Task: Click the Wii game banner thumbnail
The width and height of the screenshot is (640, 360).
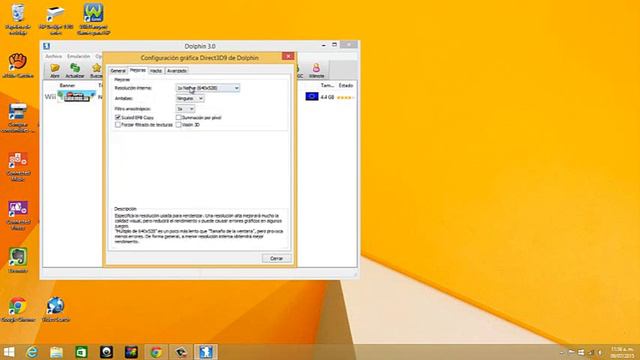Action: pyautogui.click(x=77, y=97)
